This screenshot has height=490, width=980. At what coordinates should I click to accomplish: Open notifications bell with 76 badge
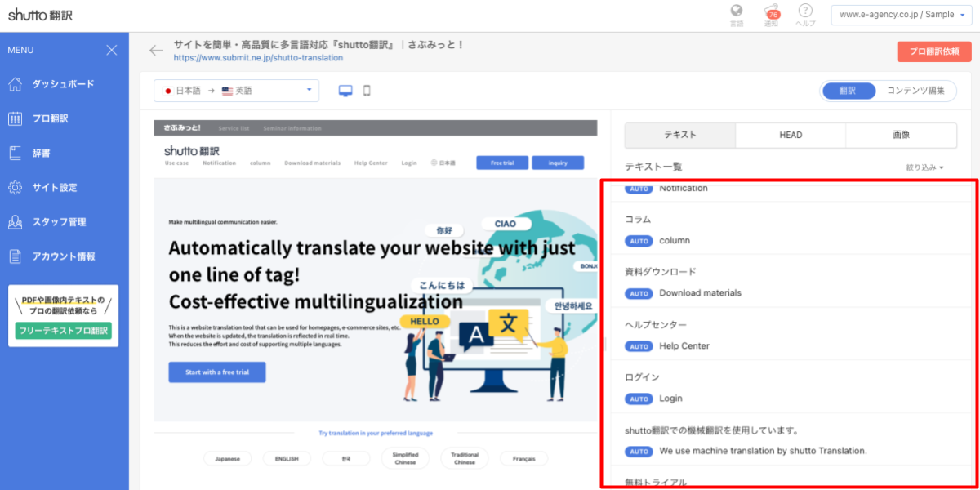pos(771,15)
